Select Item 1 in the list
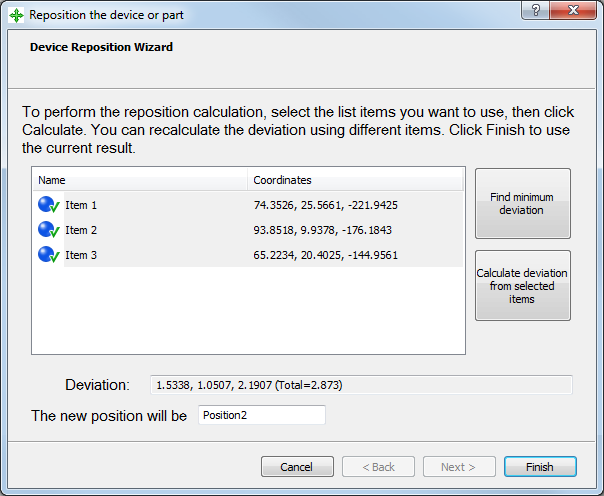The image size is (604, 496). [82, 205]
